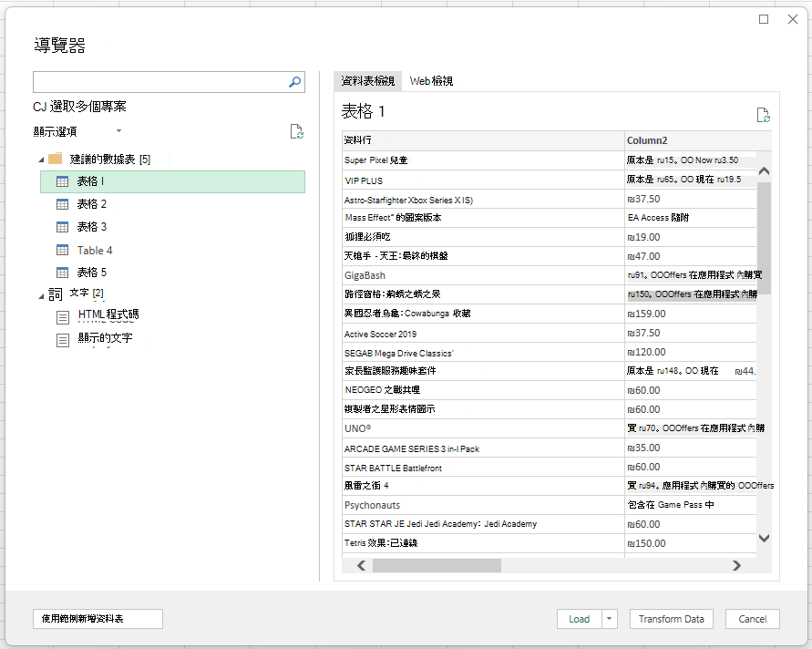The height and width of the screenshot is (649, 812).
Task: Maximize the Navigator dialog window
Action: [764, 19]
